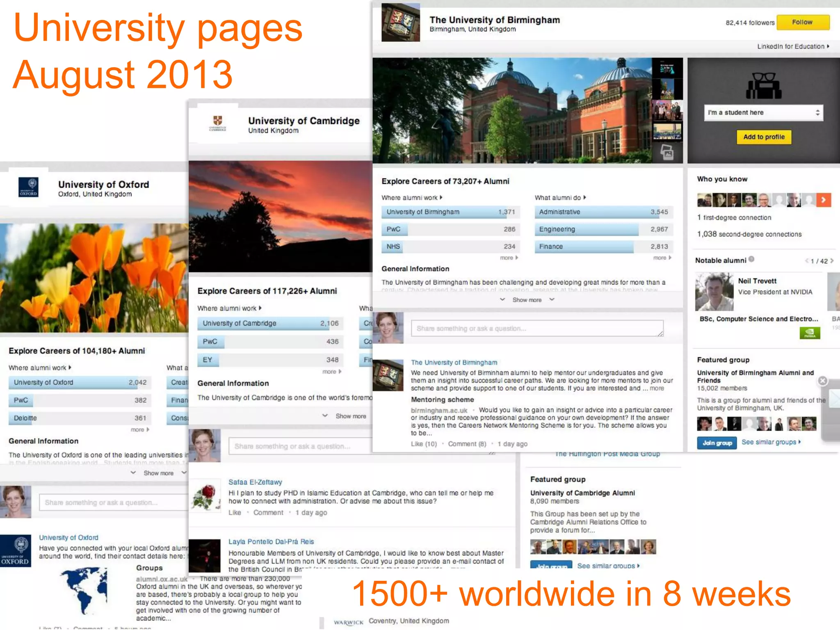
Task: Click the yellow Follow button for Birmingham
Action: (803, 22)
